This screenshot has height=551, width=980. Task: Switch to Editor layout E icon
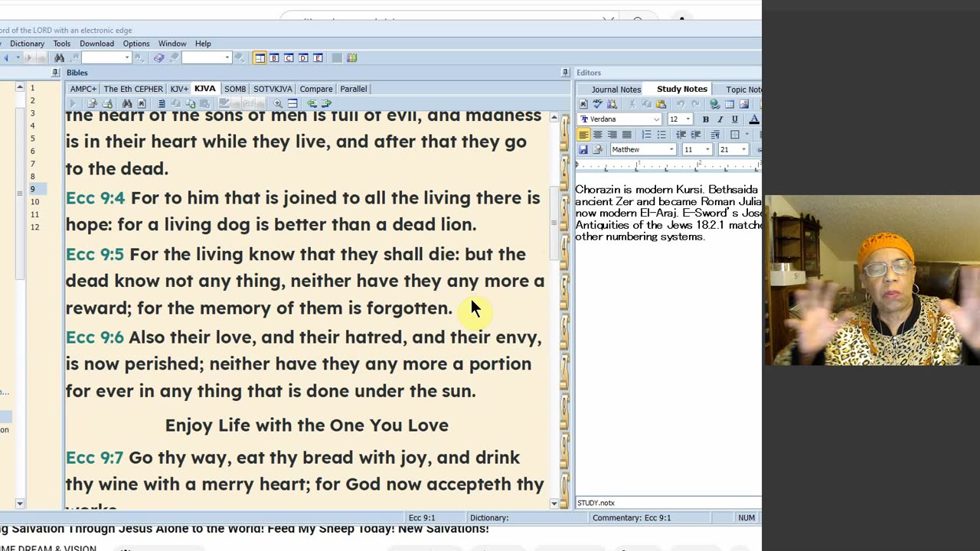(318, 58)
